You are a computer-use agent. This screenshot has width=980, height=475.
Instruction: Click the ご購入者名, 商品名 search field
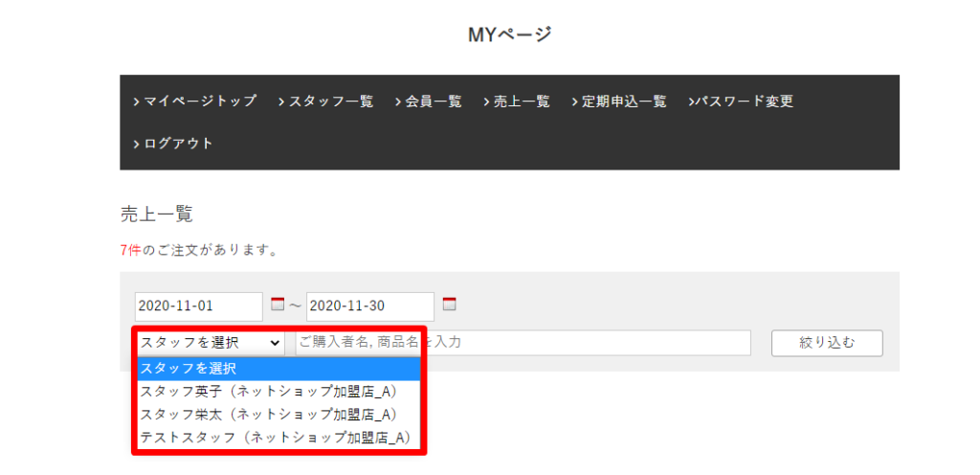[x=523, y=343]
